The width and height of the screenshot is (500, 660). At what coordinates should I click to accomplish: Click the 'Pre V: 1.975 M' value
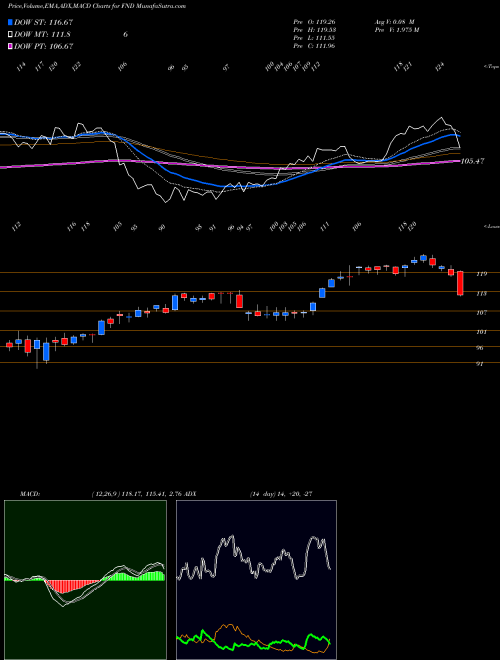pos(396,30)
